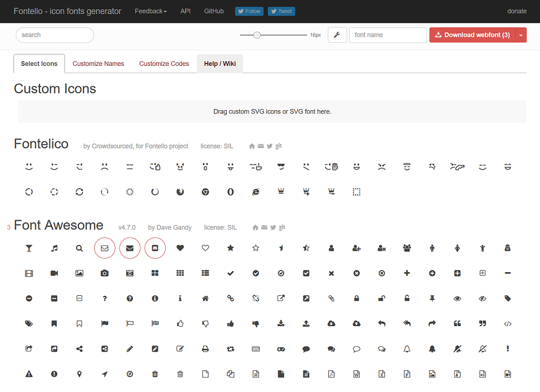
Task: Click the Tweet button
Action: tap(281, 11)
